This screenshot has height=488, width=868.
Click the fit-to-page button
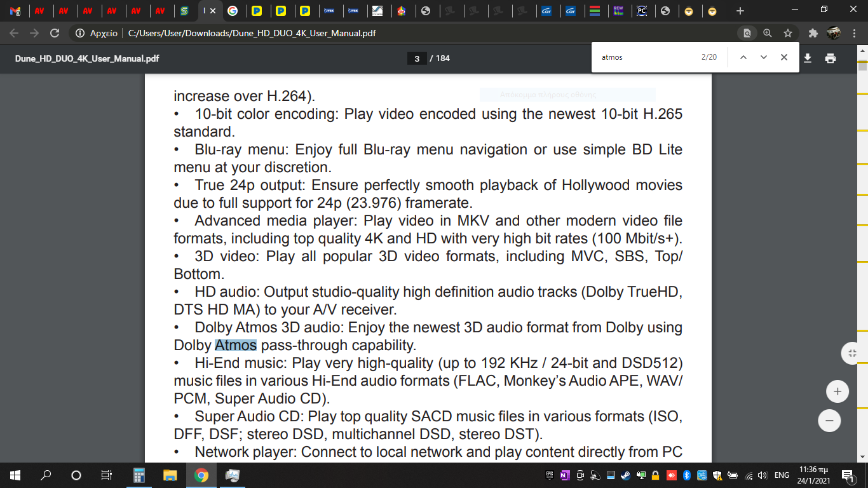tap(852, 354)
